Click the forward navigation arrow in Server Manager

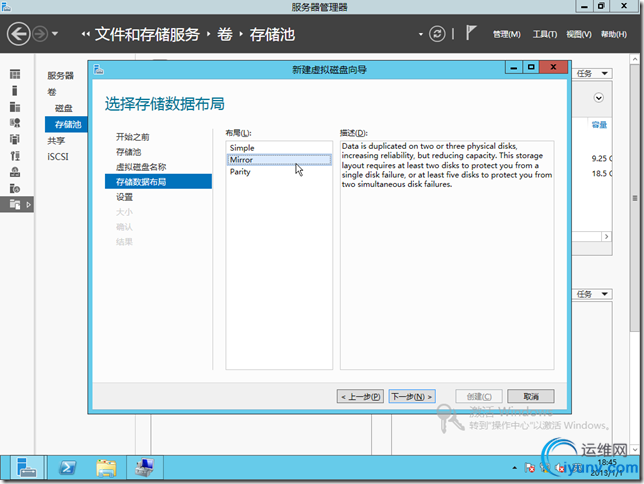(x=40, y=34)
